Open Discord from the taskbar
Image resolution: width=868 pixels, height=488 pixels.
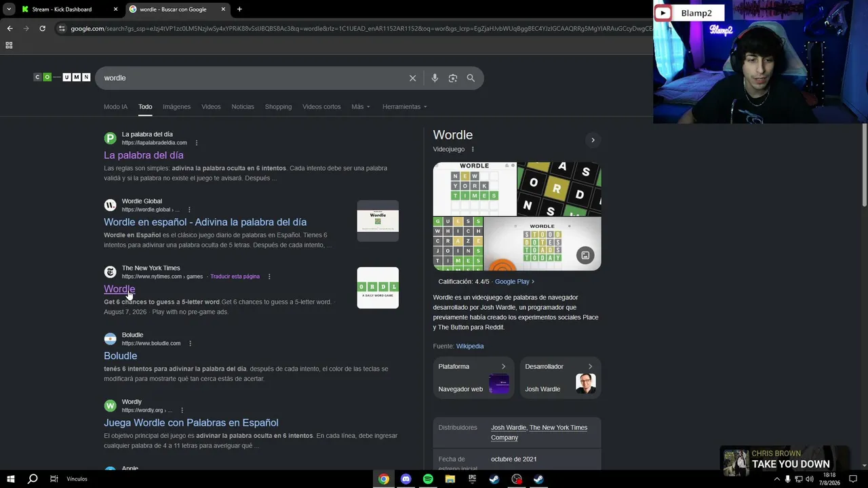point(406,479)
